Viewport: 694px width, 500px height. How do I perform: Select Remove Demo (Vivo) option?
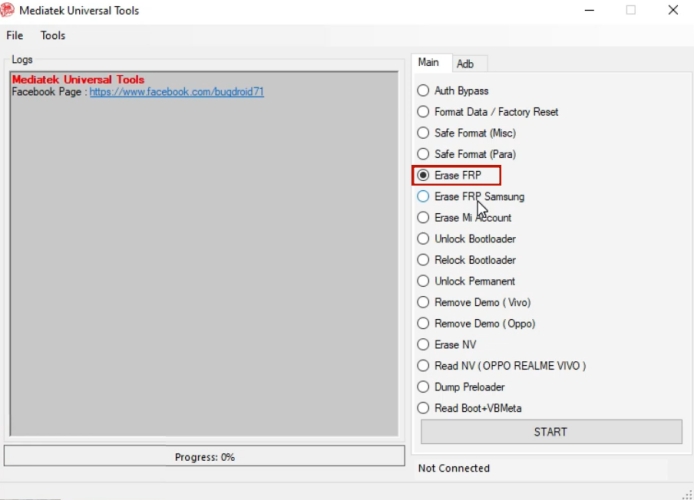tap(474, 303)
